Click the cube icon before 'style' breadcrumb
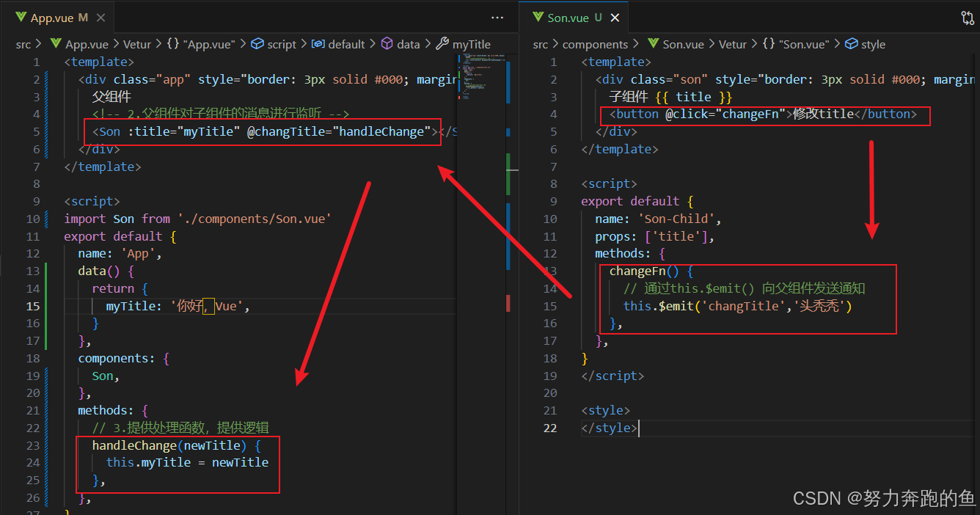Image resolution: width=980 pixels, height=515 pixels. coord(852,44)
